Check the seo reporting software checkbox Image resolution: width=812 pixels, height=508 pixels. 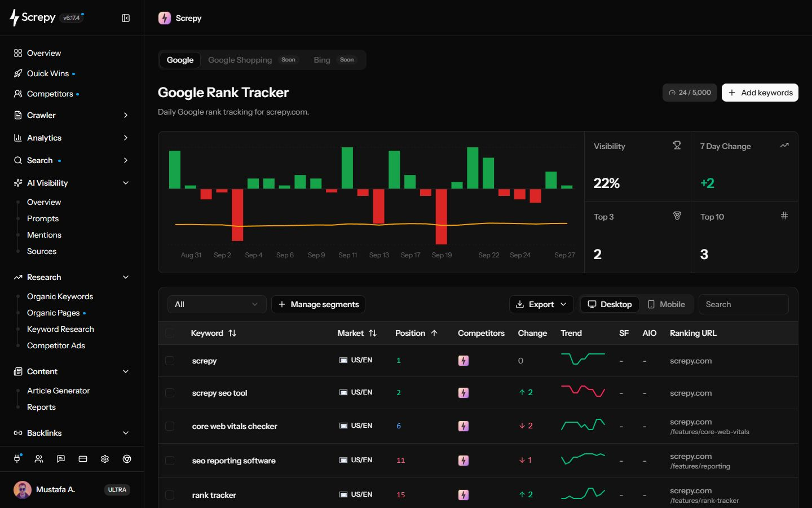pyautogui.click(x=170, y=461)
